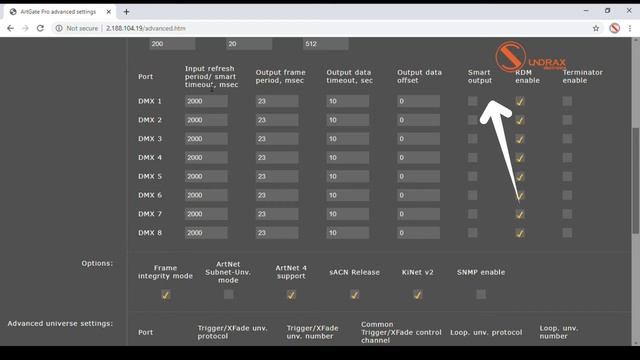Edit DMX 2 input refresh period field

206,120
